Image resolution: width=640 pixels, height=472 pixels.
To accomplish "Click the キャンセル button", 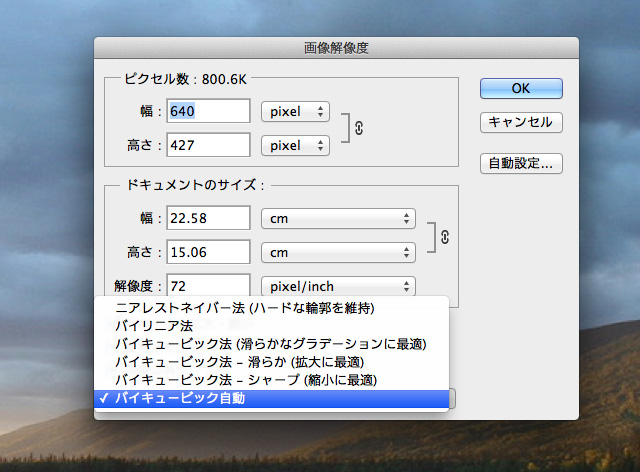I will click(x=520, y=123).
